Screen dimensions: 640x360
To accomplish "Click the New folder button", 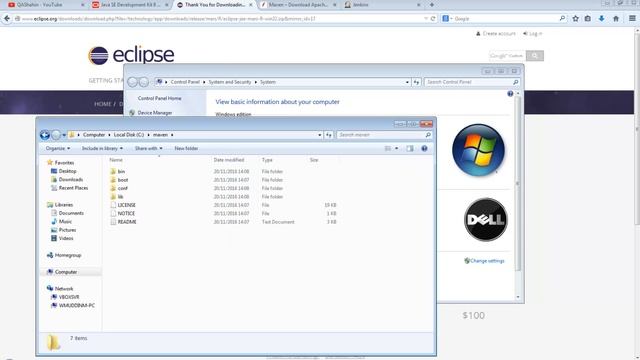I will tap(186, 149).
